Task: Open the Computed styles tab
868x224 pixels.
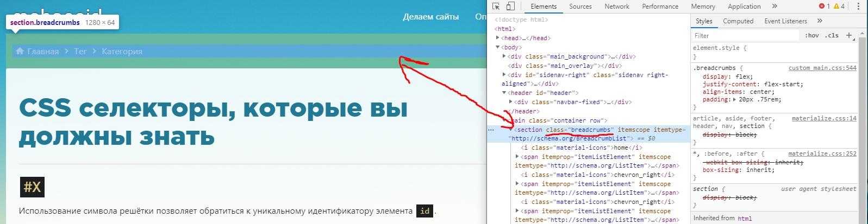Action: click(x=738, y=21)
